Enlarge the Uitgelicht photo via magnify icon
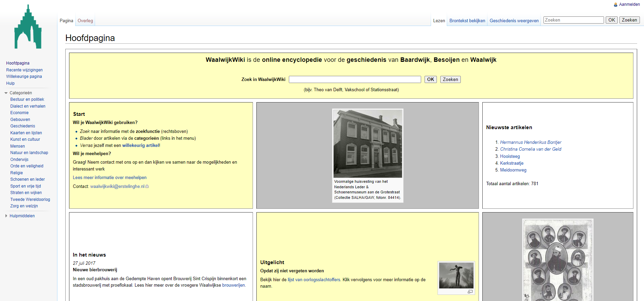Screen dimensions: 644x301 pyautogui.click(x=470, y=291)
